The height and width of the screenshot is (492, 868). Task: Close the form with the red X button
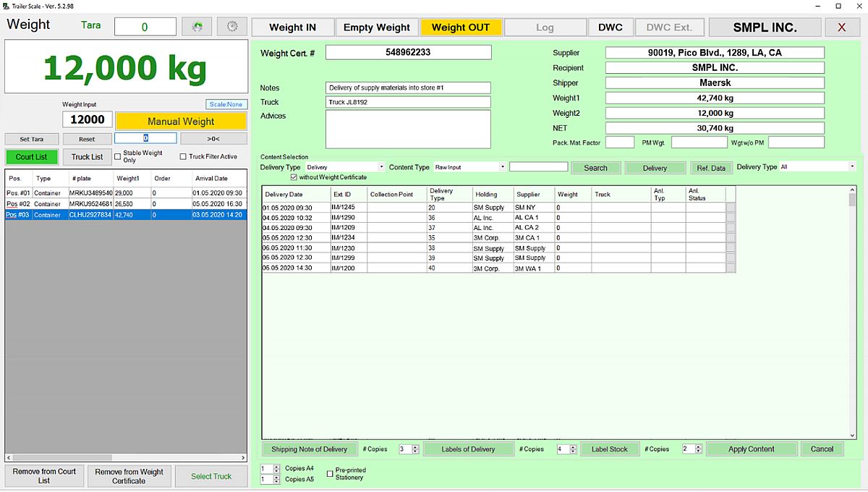(x=842, y=27)
